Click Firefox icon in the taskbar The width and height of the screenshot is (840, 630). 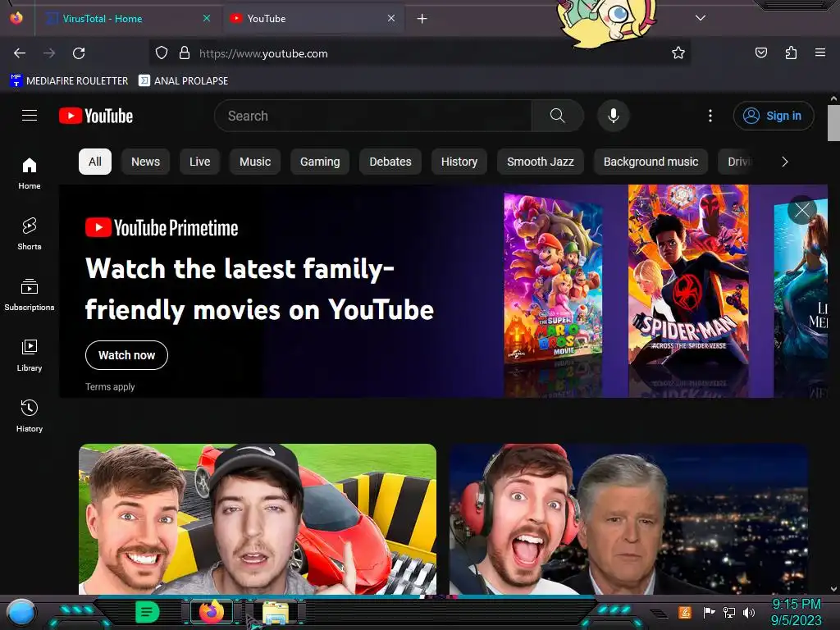[x=212, y=612]
